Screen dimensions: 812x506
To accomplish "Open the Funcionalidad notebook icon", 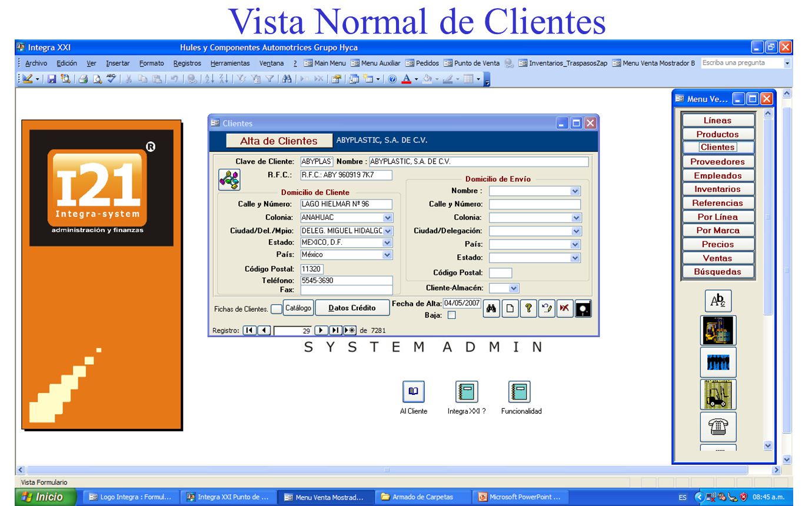I will tap(520, 391).
